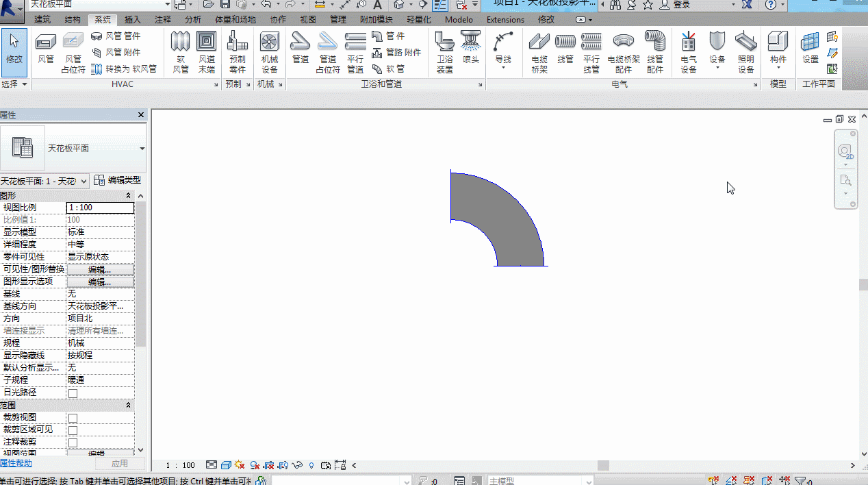Select the 风管 管件 duct fitting tool
The width and height of the screenshot is (868, 485).
tap(116, 36)
